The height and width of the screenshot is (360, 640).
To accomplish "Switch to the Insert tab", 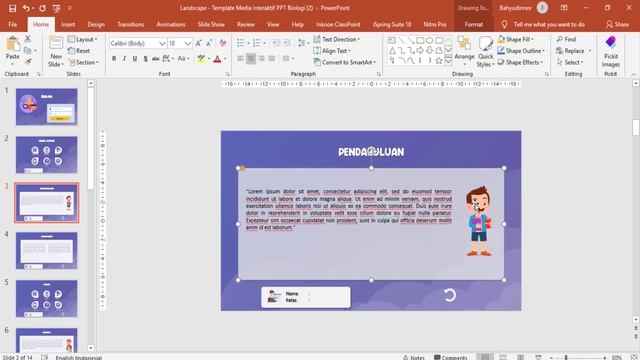I will [x=68, y=24].
